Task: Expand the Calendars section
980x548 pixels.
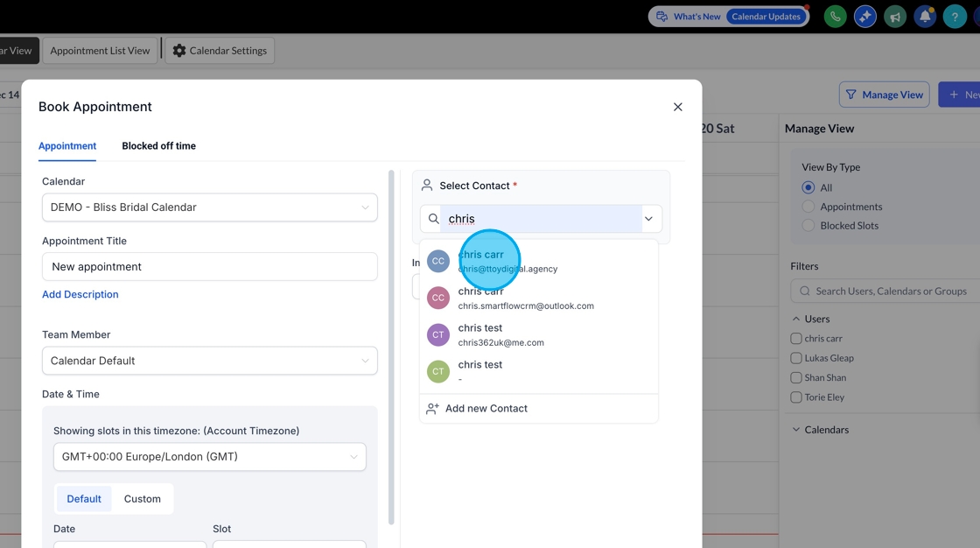Action: pyautogui.click(x=796, y=430)
